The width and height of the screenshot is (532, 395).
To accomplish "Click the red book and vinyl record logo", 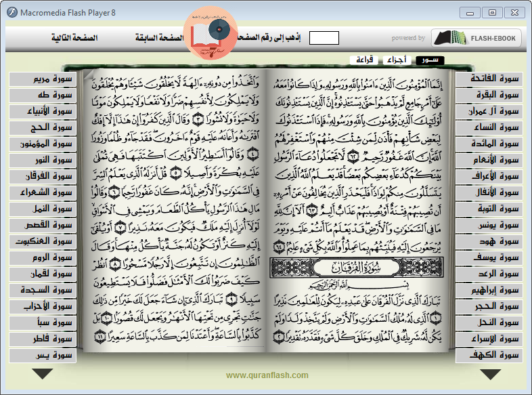I will point(210,33).
